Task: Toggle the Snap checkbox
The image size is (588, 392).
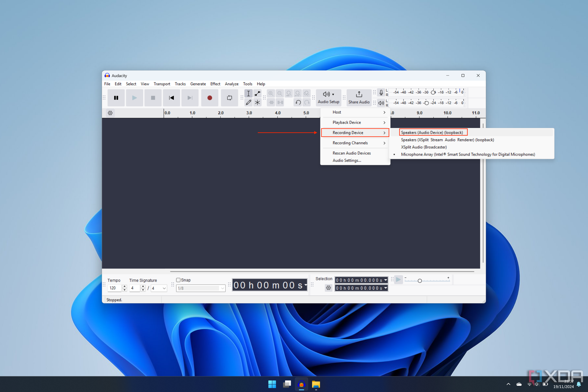Action: click(178, 280)
